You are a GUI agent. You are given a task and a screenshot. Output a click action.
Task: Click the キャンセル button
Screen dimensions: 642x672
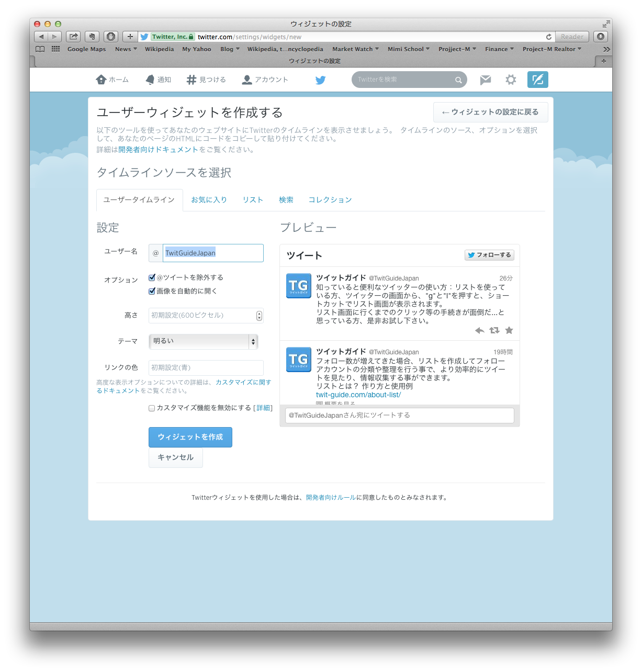(x=176, y=457)
